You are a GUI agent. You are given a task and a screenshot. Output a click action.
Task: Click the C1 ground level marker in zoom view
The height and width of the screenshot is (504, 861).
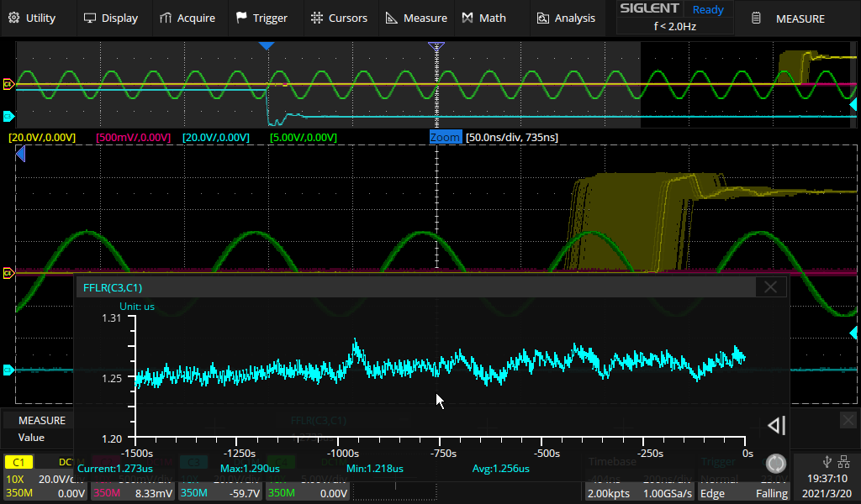pos(8,272)
